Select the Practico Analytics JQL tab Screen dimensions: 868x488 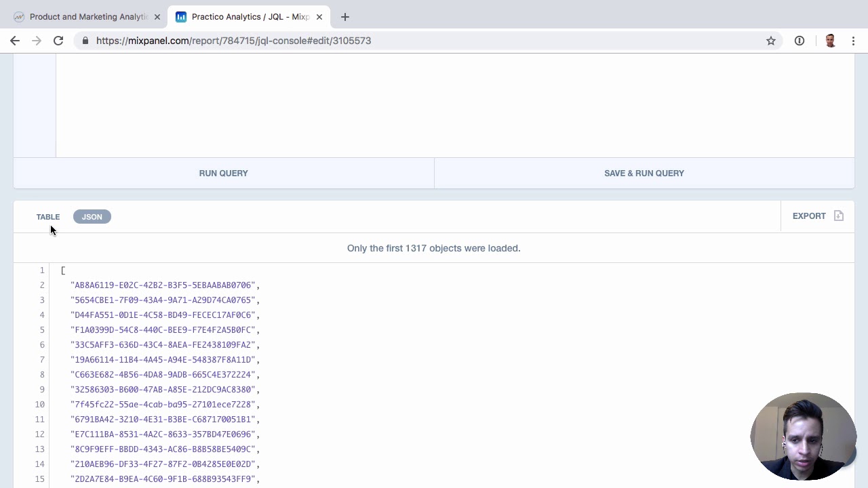click(250, 17)
